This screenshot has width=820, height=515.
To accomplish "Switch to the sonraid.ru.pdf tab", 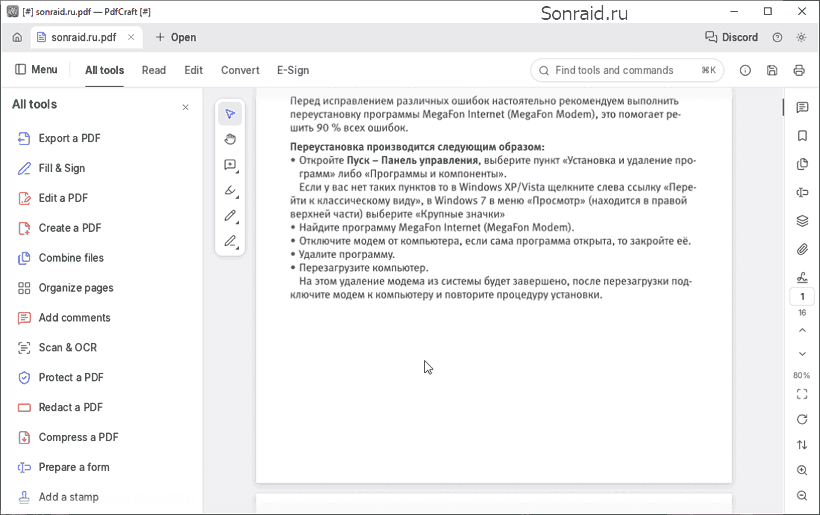I will point(84,37).
